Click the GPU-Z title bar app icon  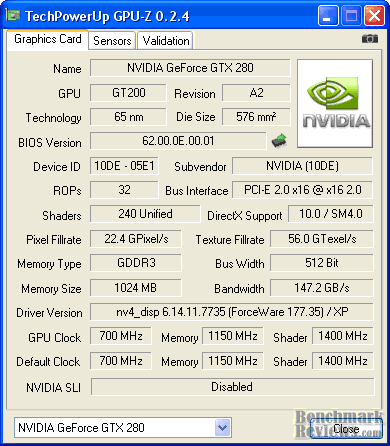(x=13, y=15)
